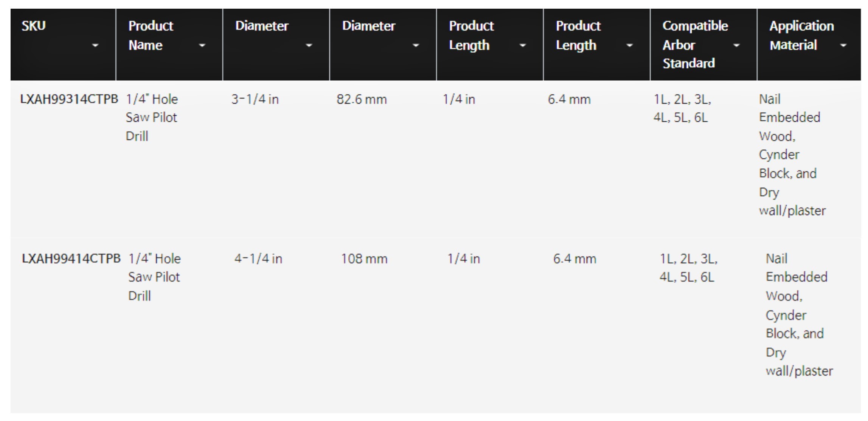Viewport: 868px width, 421px height.
Task: Click the Application Material header text
Action: 801,36
